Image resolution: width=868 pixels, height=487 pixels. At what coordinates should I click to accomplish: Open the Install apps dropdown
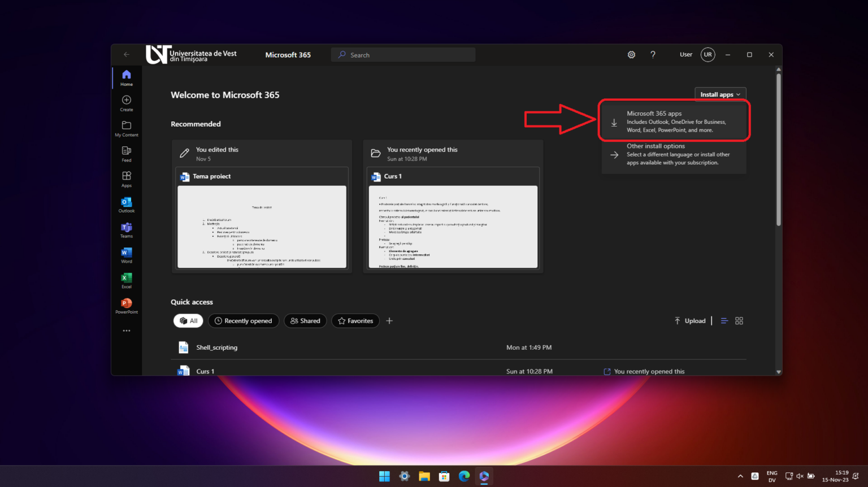[719, 94]
